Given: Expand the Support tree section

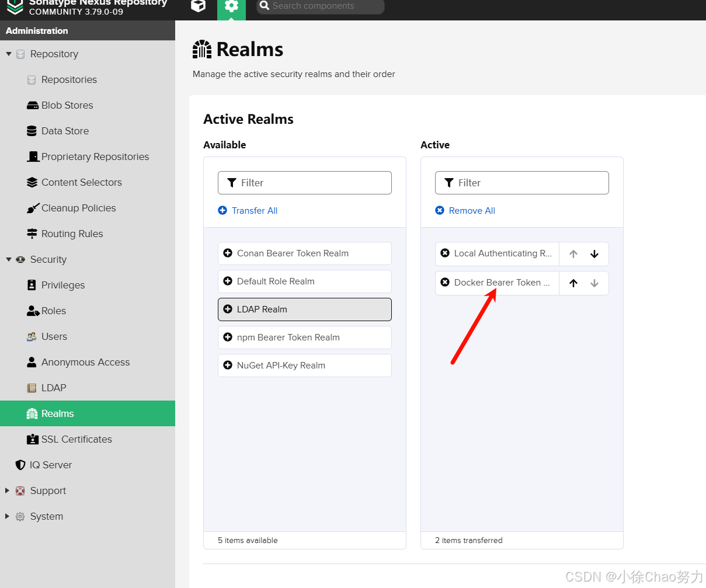Looking at the screenshot, I should (x=8, y=490).
